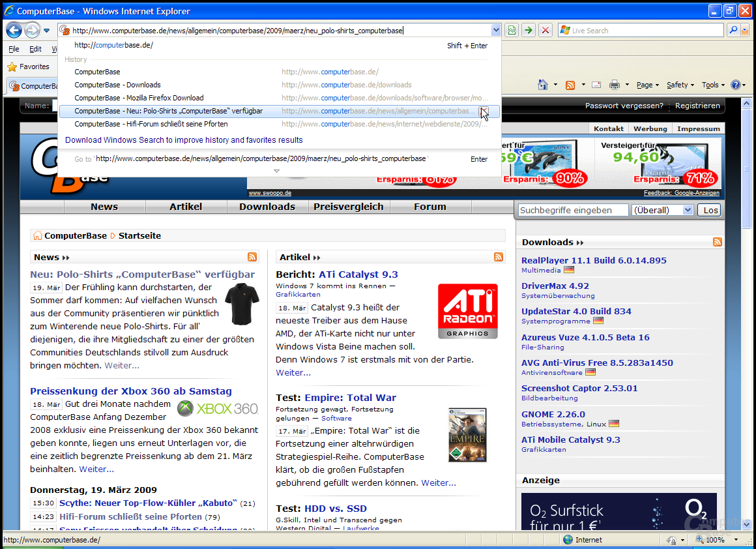Viewport: 756px width, 549px height.
Task: Open Preissenkung der Xbox 360 ab Samstag article
Action: pos(130,391)
